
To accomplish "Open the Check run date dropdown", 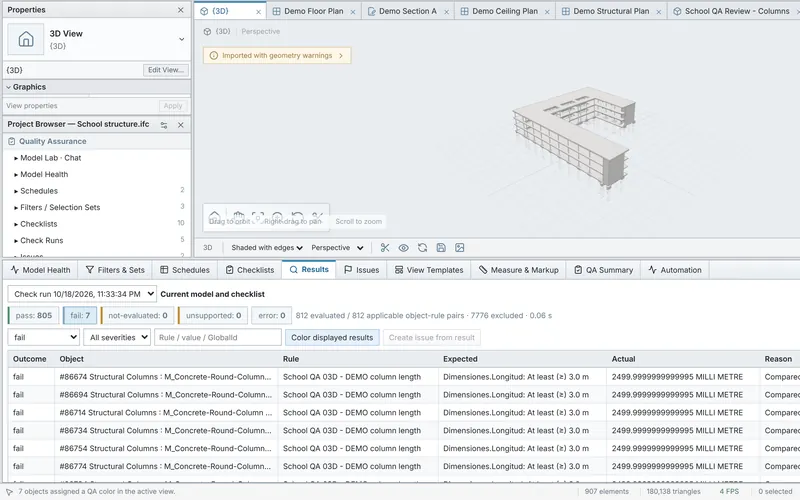I will tap(82, 294).
